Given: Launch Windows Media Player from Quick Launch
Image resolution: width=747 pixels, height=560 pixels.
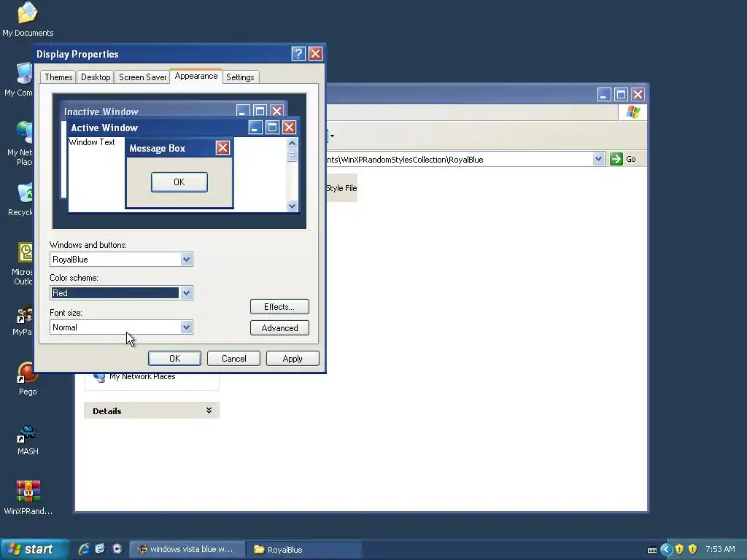Looking at the screenshot, I should [117, 549].
